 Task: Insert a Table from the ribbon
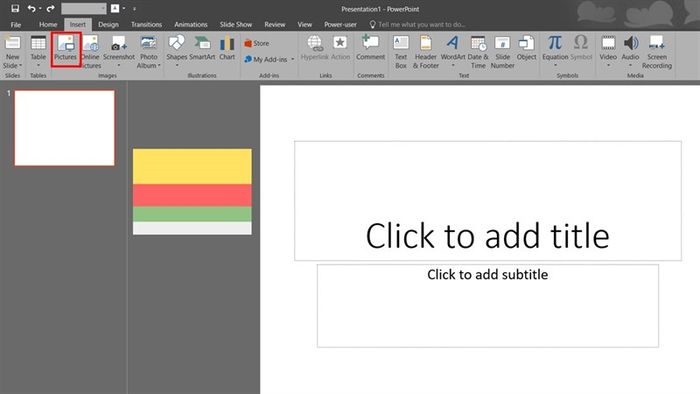click(x=38, y=50)
